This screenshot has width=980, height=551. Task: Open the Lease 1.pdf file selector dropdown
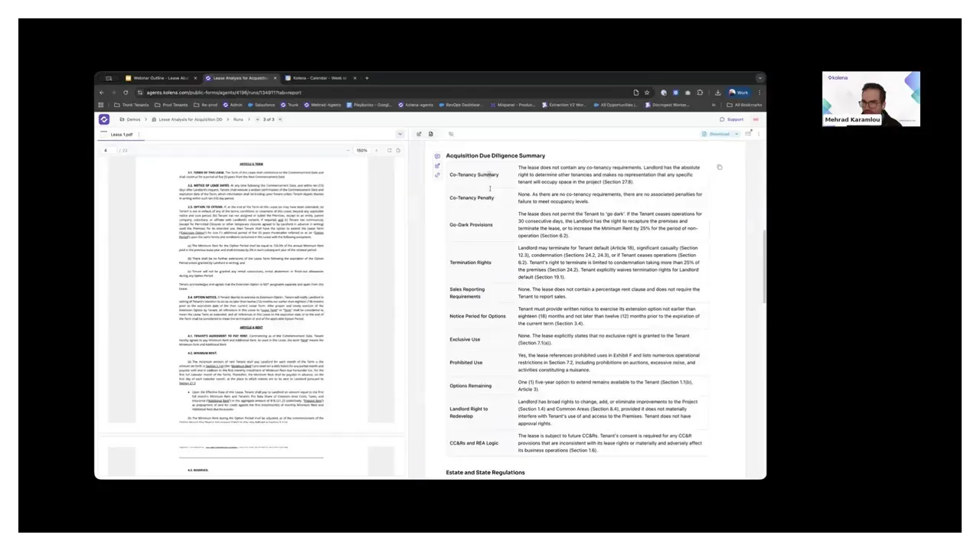pyautogui.click(x=400, y=134)
